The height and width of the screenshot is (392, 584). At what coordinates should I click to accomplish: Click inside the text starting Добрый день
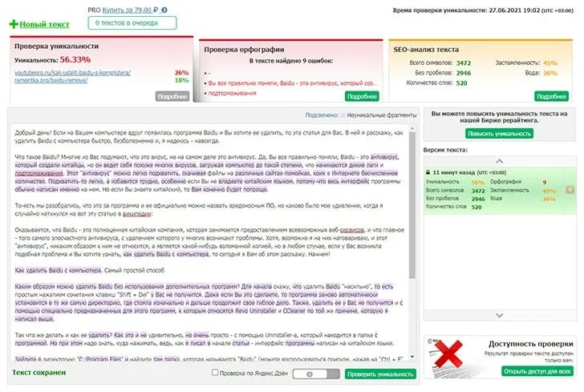(x=209, y=136)
